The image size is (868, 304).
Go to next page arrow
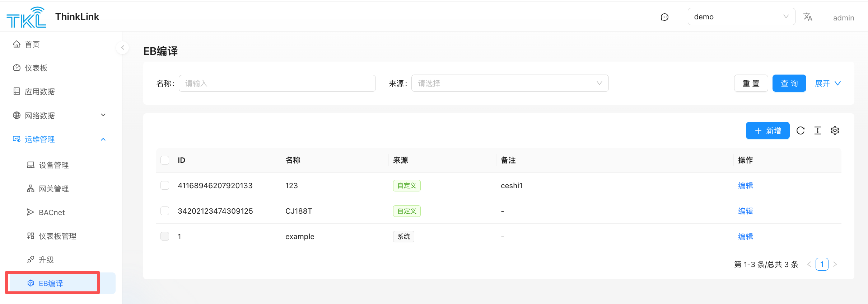click(x=835, y=264)
